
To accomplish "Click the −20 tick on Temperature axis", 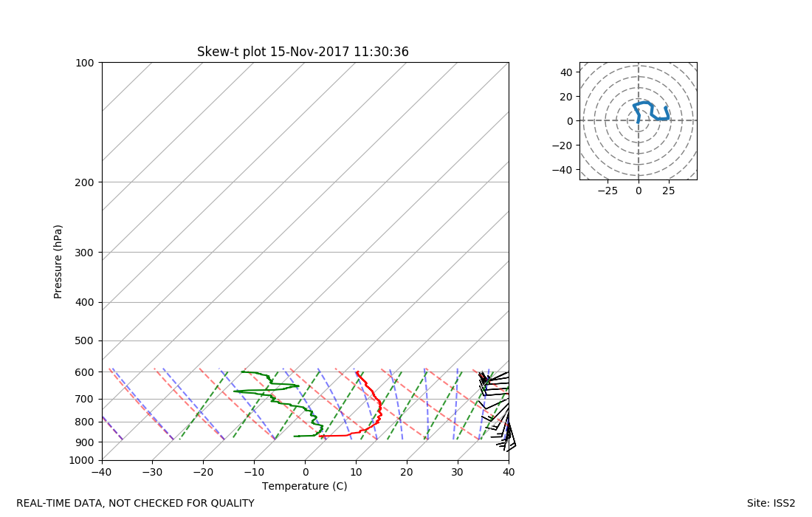I will click(204, 472).
